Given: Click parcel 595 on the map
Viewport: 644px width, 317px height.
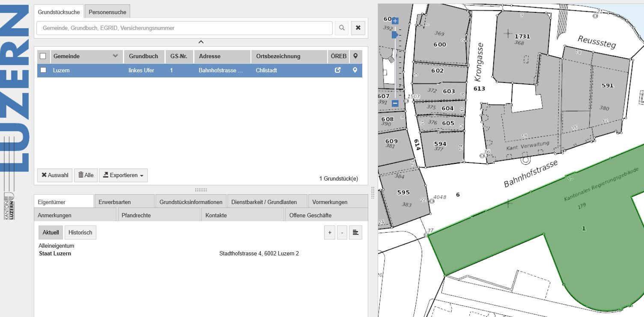Looking at the screenshot, I should pyautogui.click(x=403, y=192).
